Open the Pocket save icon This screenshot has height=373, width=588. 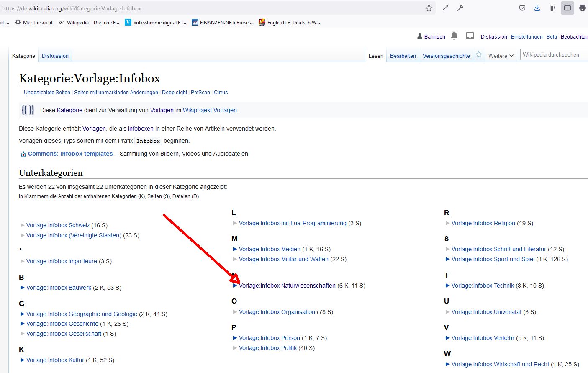(522, 8)
